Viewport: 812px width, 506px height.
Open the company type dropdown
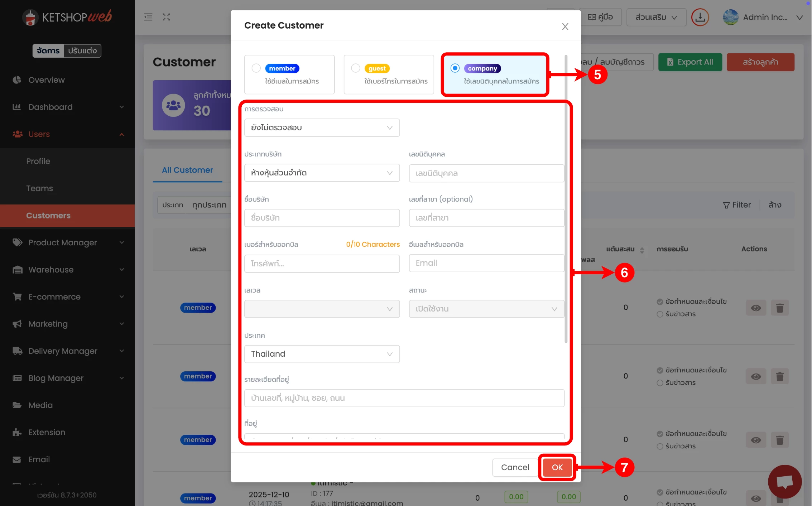(322, 173)
